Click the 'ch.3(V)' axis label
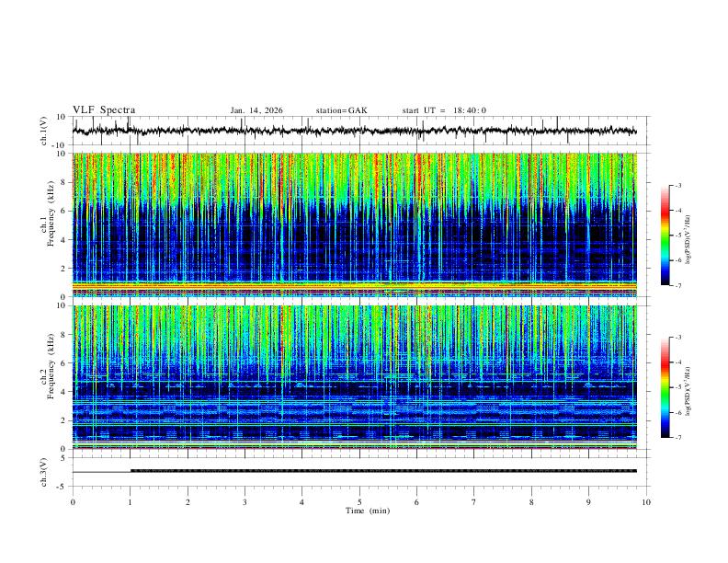This screenshot has height=563, width=728. pos(44,472)
